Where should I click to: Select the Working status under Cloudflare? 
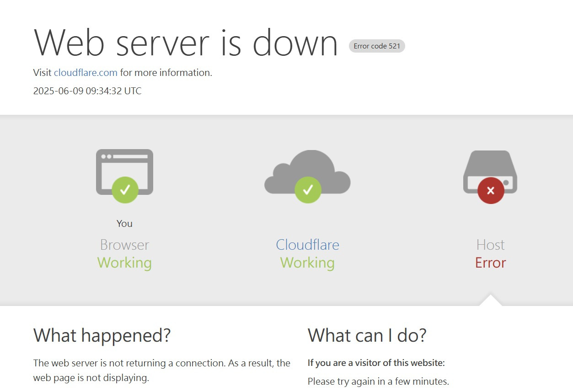click(307, 263)
